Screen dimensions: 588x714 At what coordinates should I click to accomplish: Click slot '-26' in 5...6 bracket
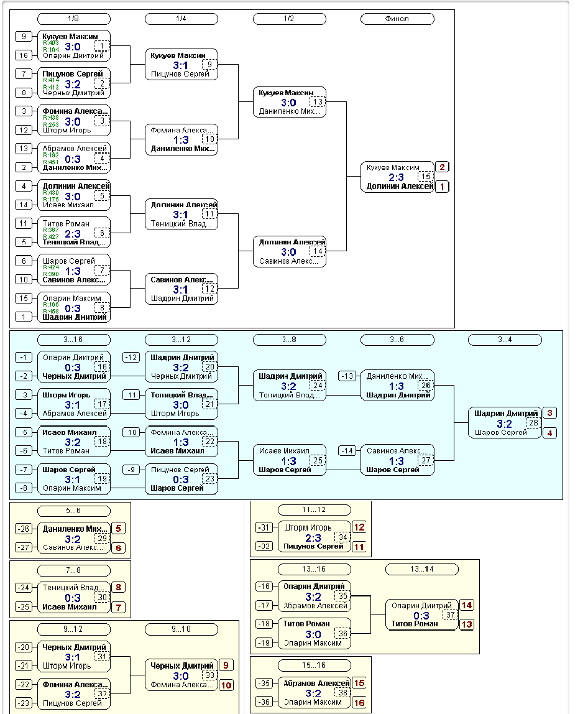click(24, 529)
